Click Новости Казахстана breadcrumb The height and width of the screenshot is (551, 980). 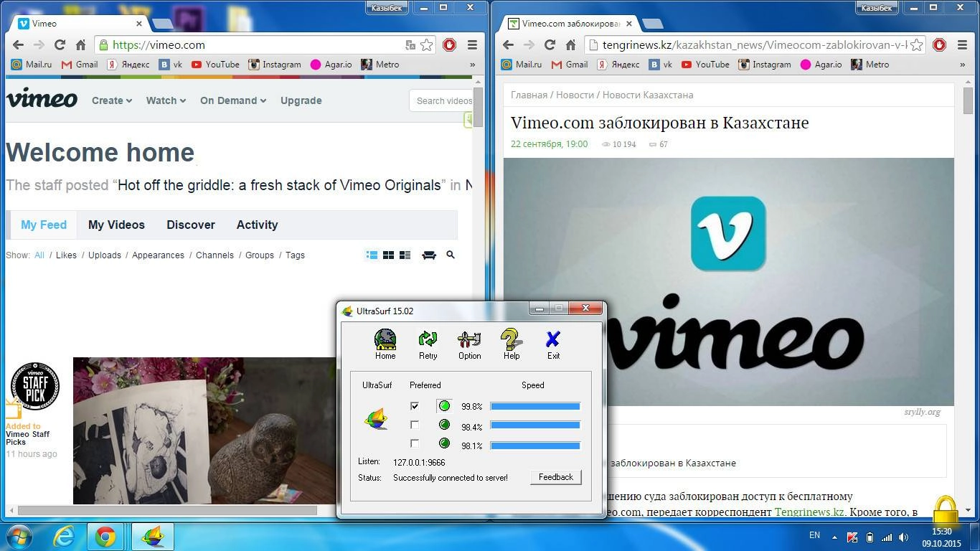pos(648,95)
